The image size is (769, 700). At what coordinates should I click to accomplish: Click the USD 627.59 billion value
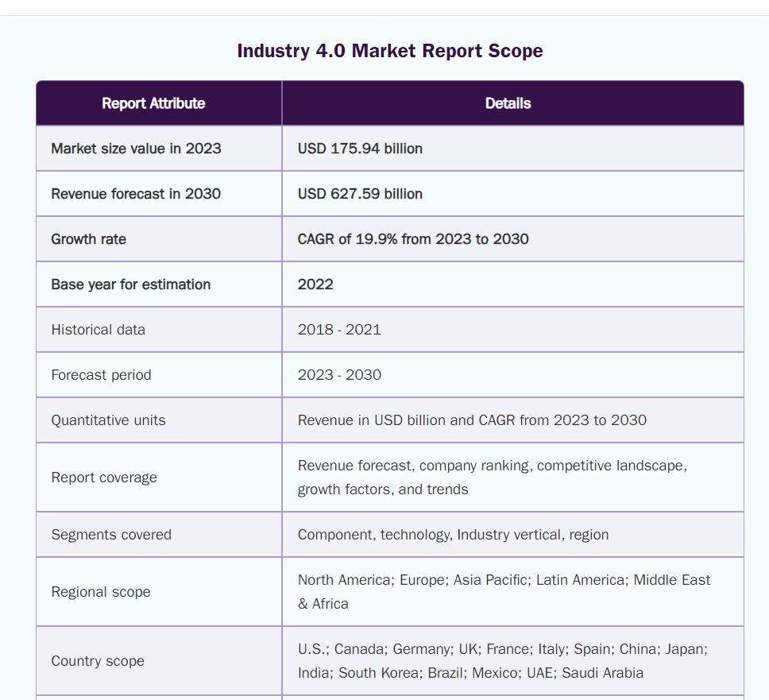click(360, 194)
